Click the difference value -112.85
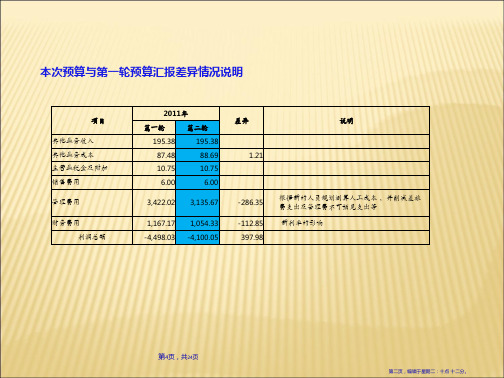The width and height of the screenshot is (504, 378). pos(241,223)
